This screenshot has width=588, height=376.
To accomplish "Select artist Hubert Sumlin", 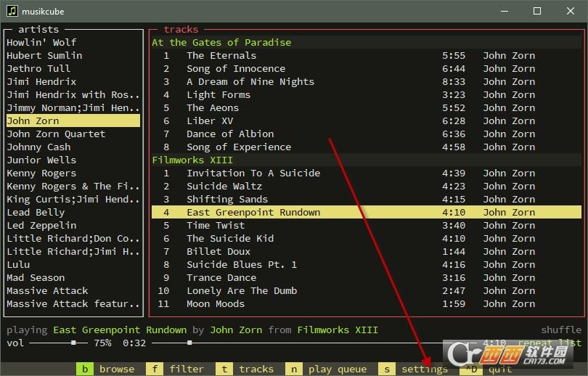I will click(73, 55).
